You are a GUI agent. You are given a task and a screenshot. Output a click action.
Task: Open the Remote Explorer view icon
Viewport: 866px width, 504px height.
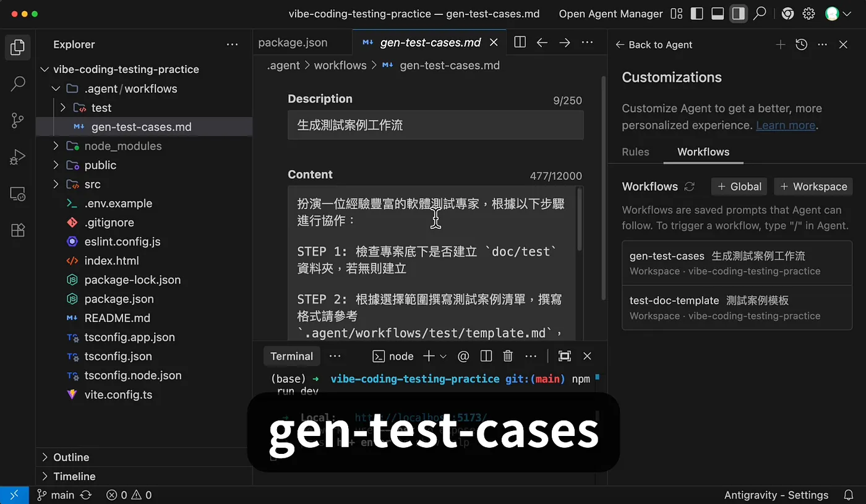(x=18, y=194)
